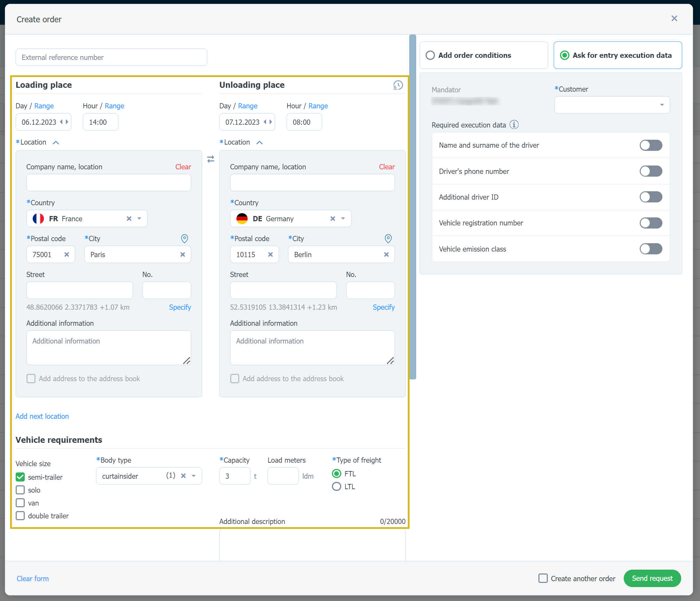Open the unloading place history clock icon
The height and width of the screenshot is (601, 700).
[x=398, y=85]
